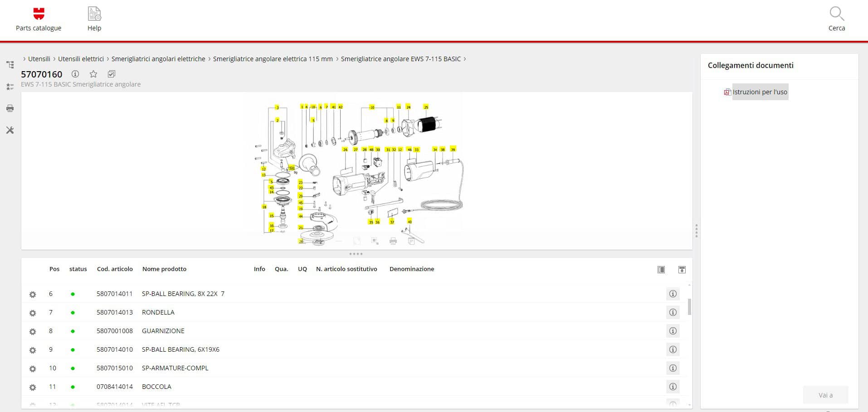Image resolution: width=868 pixels, height=412 pixels.
Task: Select article code 0708414014
Action: [x=115, y=387]
